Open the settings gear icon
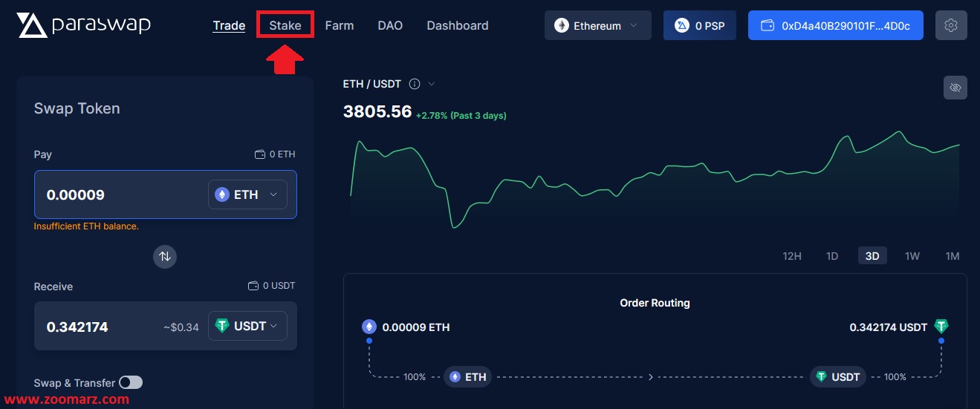Image resolution: width=980 pixels, height=409 pixels. pos(950,25)
